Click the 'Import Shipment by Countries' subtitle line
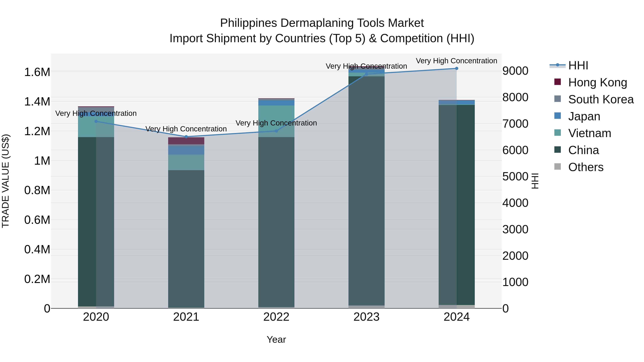644x362 pixels. [x=322, y=38]
